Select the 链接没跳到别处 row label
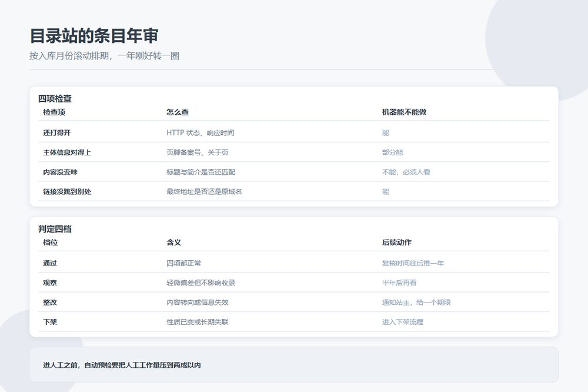This screenshot has height=392, width=588. click(67, 191)
